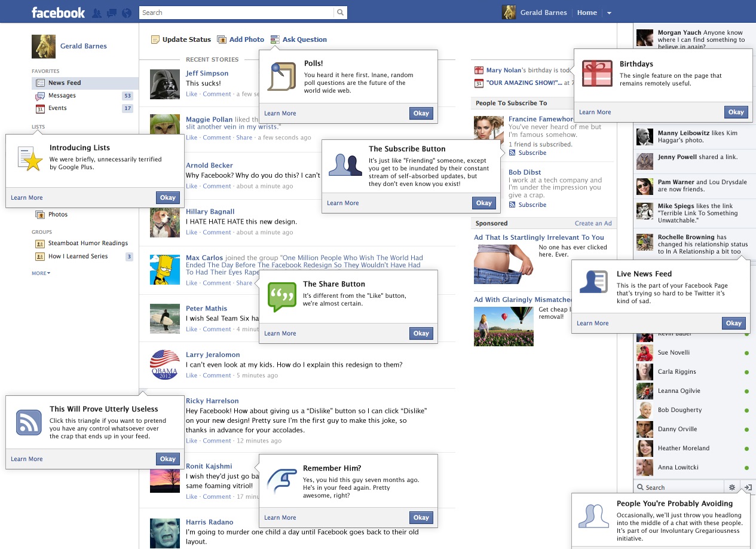Click the Add Photo icon
756x549 pixels.
(x=222, y=39)
